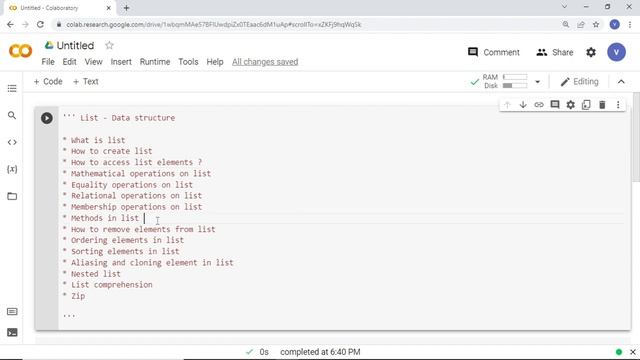
Task: Close the bottom status bar
Action: pyautogui.click(x=633, y=352)
